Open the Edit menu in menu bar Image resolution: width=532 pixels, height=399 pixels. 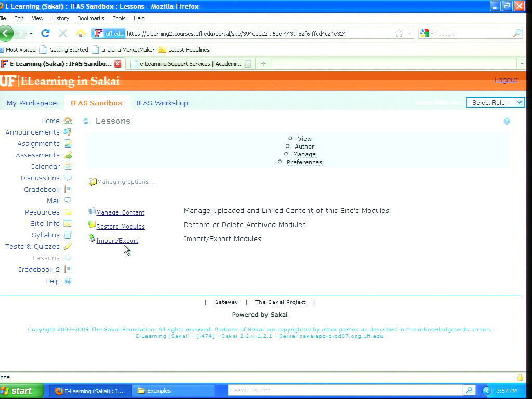(x=19, y=18)
